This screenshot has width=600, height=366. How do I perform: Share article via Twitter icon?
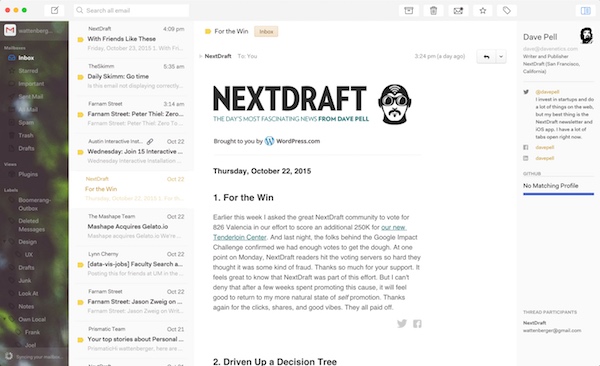[402, 324]
